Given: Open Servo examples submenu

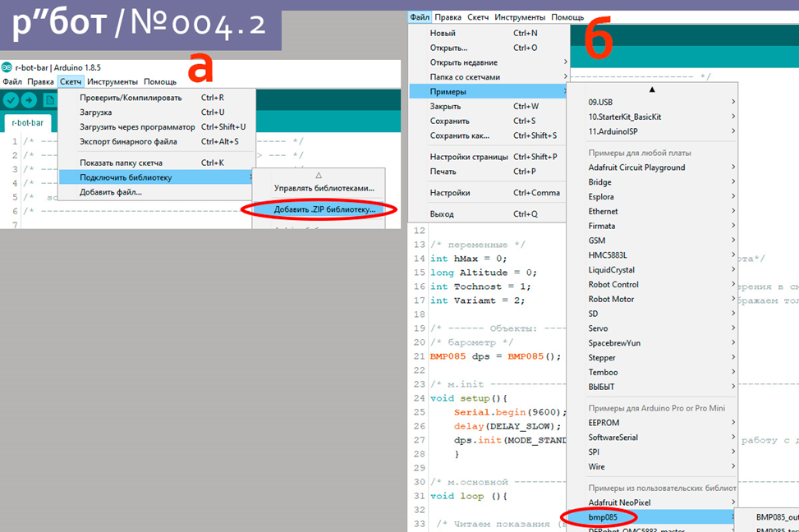Looking at the screenshot, I should 652,328.
